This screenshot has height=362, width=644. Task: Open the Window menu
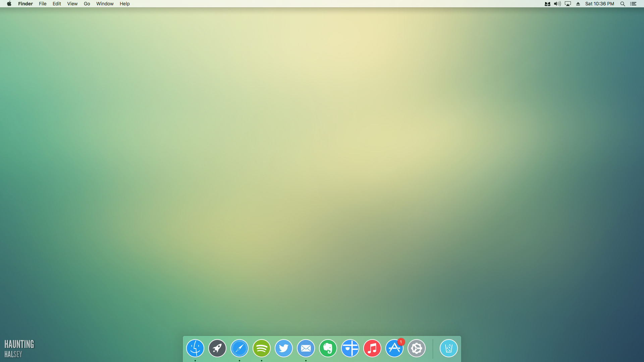105,4
